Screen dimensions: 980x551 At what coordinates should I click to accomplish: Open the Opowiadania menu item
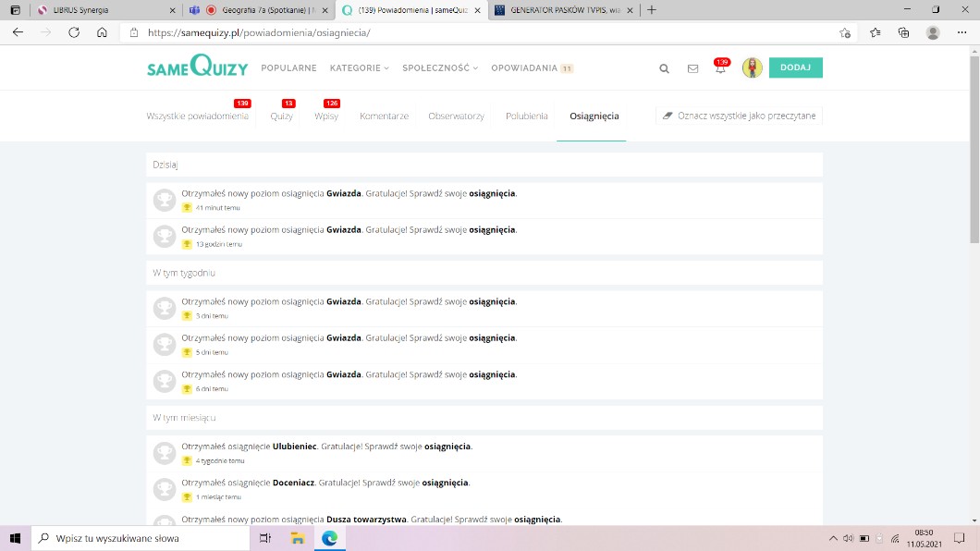click(524, 68)
